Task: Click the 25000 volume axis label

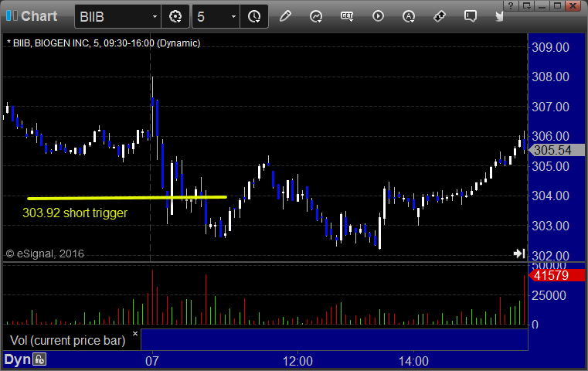Action: pos(549,295)
